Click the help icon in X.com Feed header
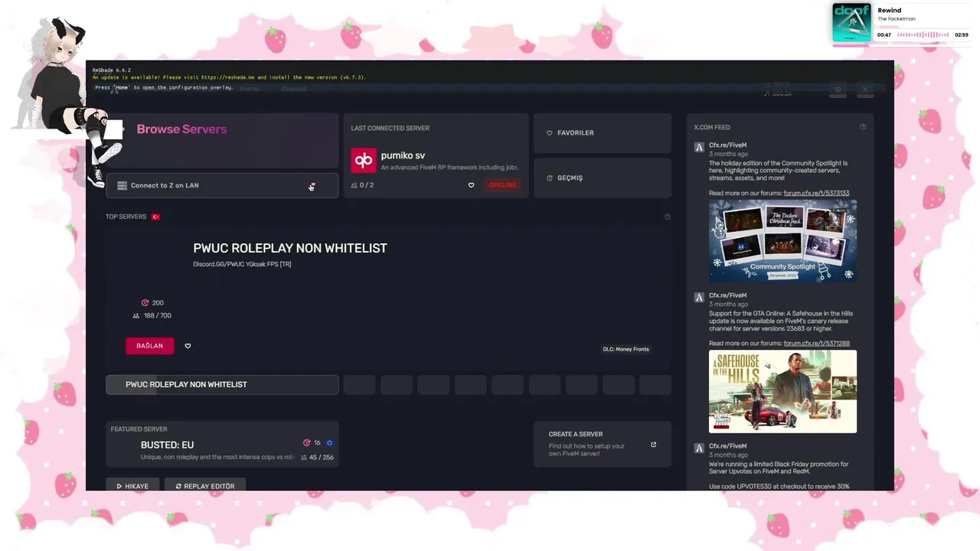980x551 pixels. [863, 127]
